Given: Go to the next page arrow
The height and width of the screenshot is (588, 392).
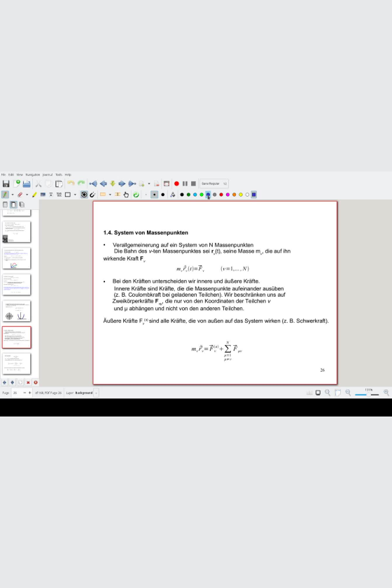Looking at the screenshot, I should click(122, 183).
